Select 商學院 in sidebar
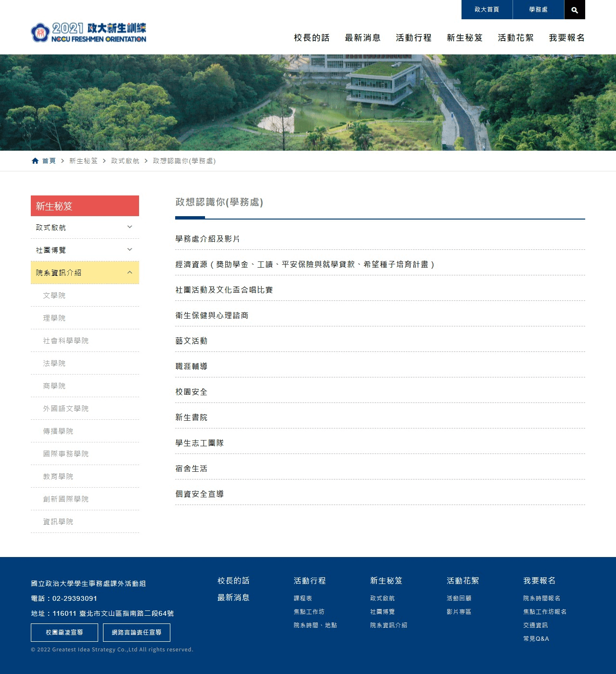616x674 pixels. click(x=85, y=386)
